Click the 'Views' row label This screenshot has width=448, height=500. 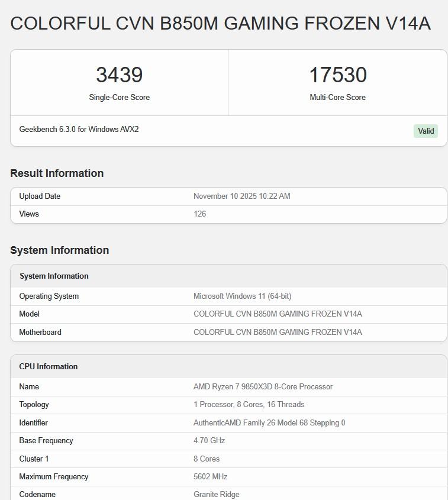pos(28,214)
